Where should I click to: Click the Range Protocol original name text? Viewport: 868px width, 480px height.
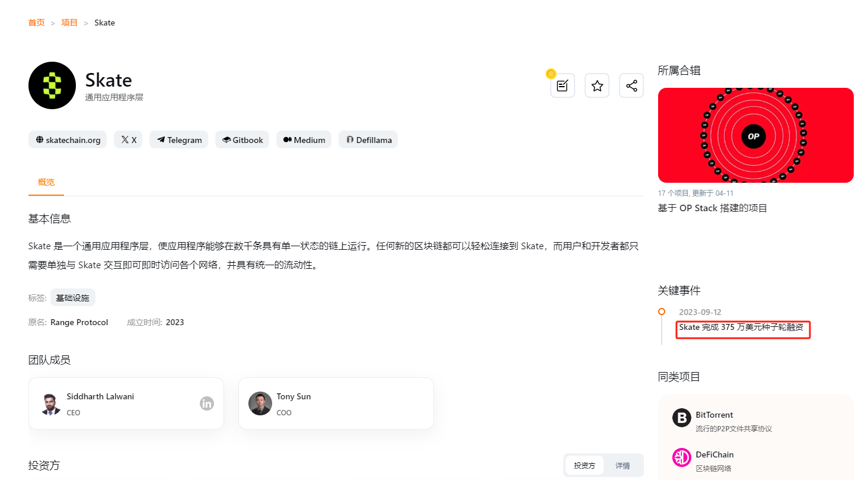coord(79,322)
